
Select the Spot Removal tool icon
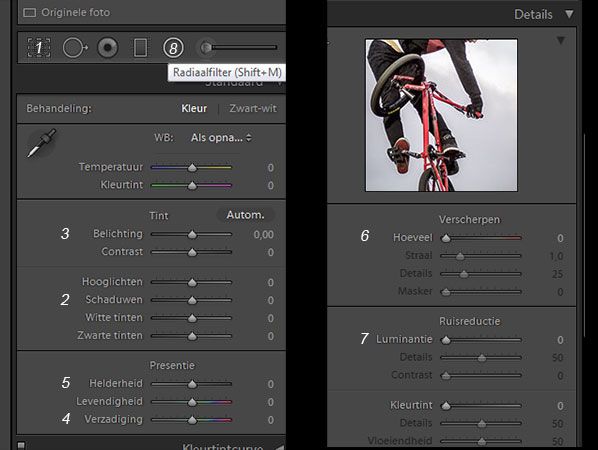75,48
